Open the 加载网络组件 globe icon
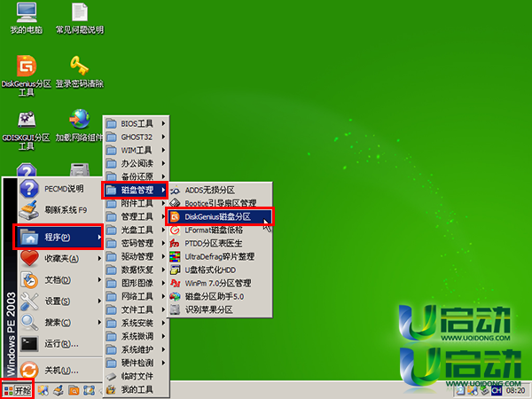Image resolution: width=532 pixels, height=399 pixels. (x=80, y=126)
